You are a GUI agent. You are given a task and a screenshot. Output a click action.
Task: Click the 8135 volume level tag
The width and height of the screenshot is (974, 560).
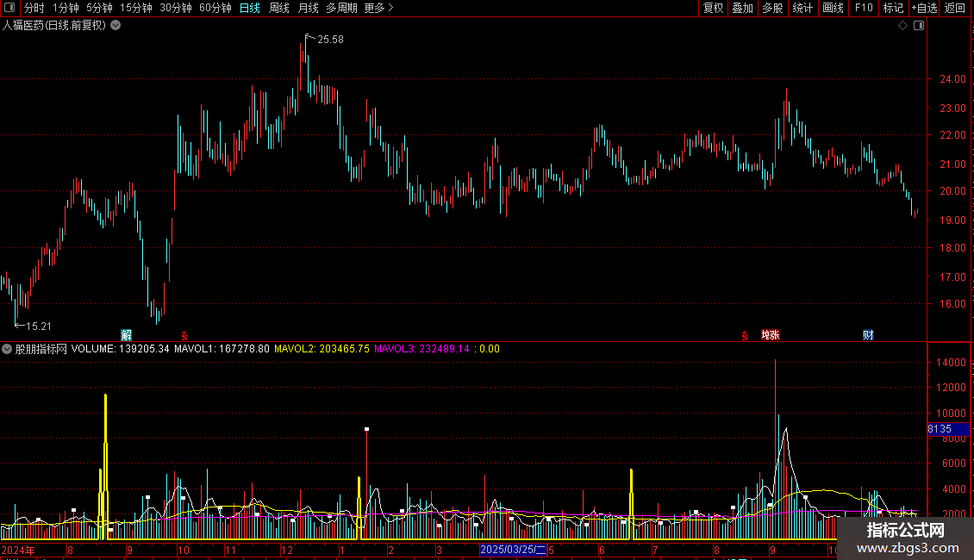[948, 429]
